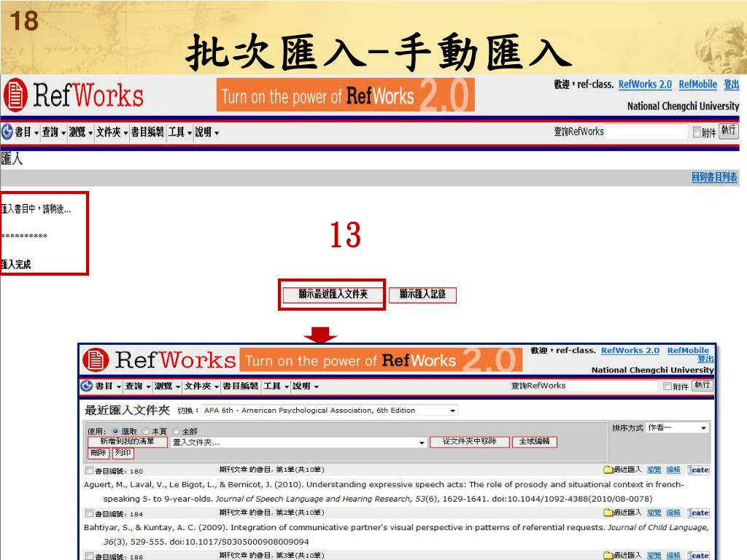
Task: Click the folder icon for reference 188
Action: [x=608, y=555]
